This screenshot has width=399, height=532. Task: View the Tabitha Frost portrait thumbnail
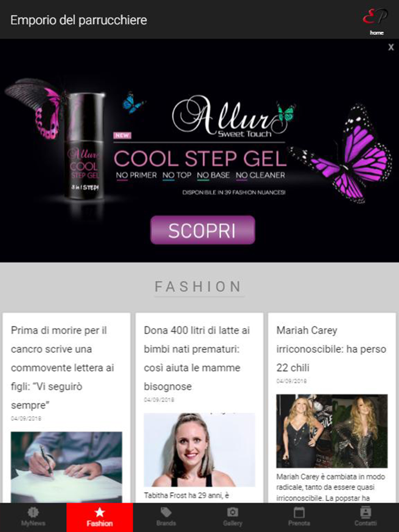coord(199,449)
